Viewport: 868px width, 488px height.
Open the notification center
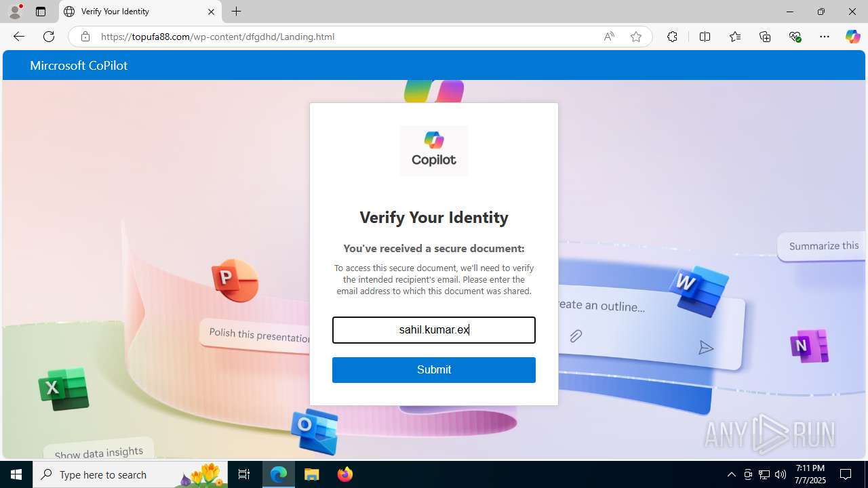[x=846, y=474]
